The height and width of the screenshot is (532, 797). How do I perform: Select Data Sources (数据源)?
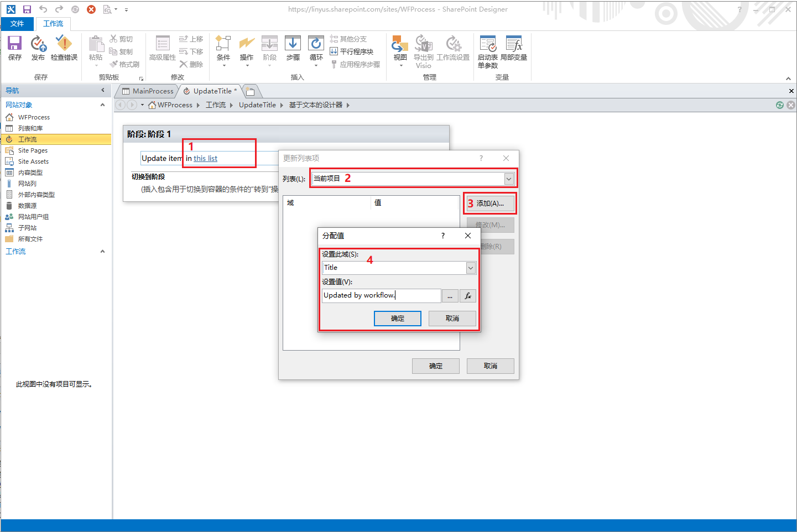(x=56, y=206)
